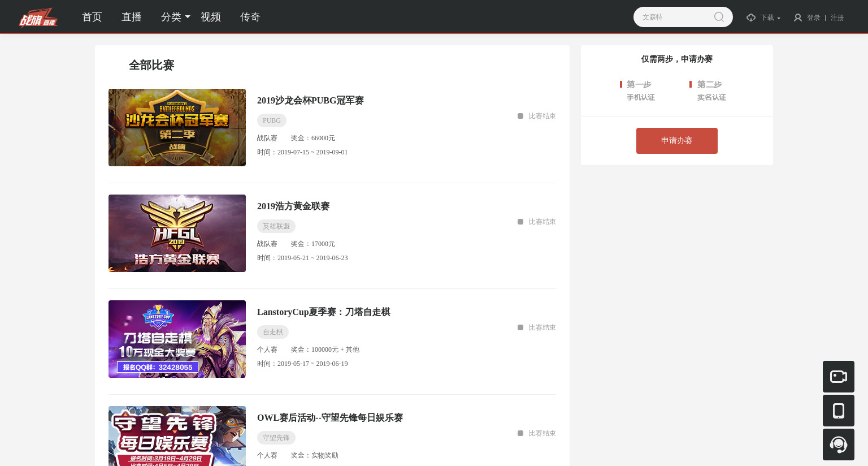Open the 分类 navigation item
The height and width of the screenshot is (466, 868).
click(x=171, y=17)
